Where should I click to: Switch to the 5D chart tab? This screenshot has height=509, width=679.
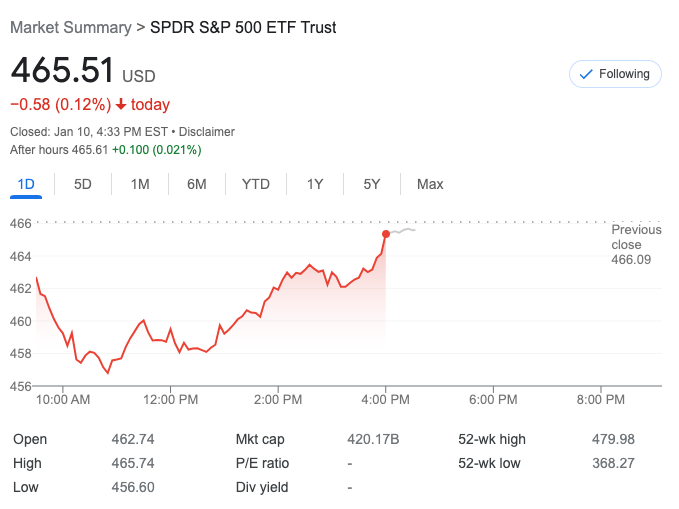click(x=83, y=184)
